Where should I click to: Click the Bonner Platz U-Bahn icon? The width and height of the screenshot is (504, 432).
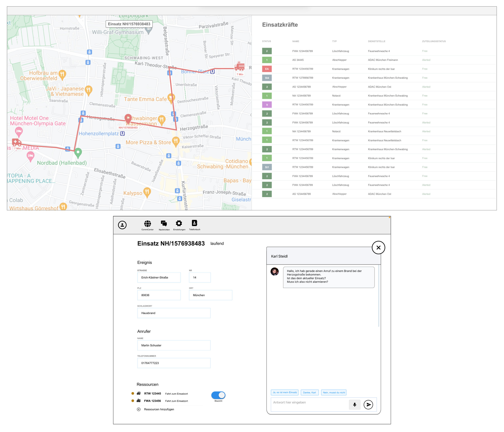(212, 72)
